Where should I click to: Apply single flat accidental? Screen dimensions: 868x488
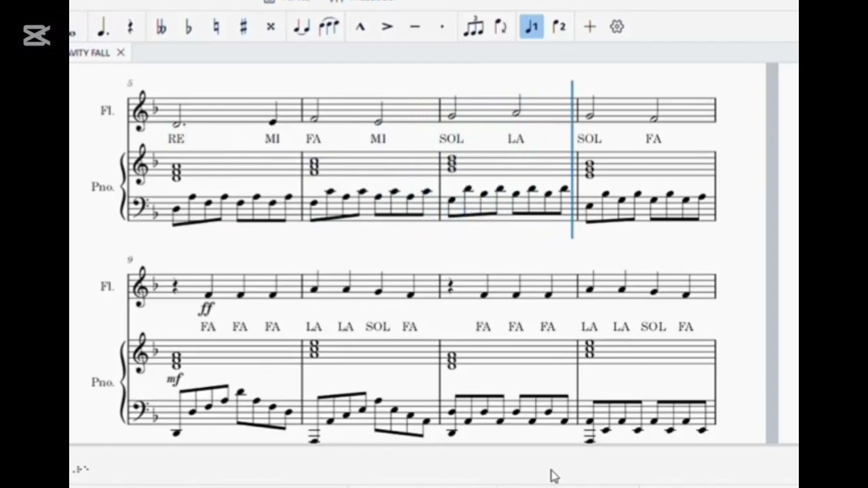tap(189, 27)
